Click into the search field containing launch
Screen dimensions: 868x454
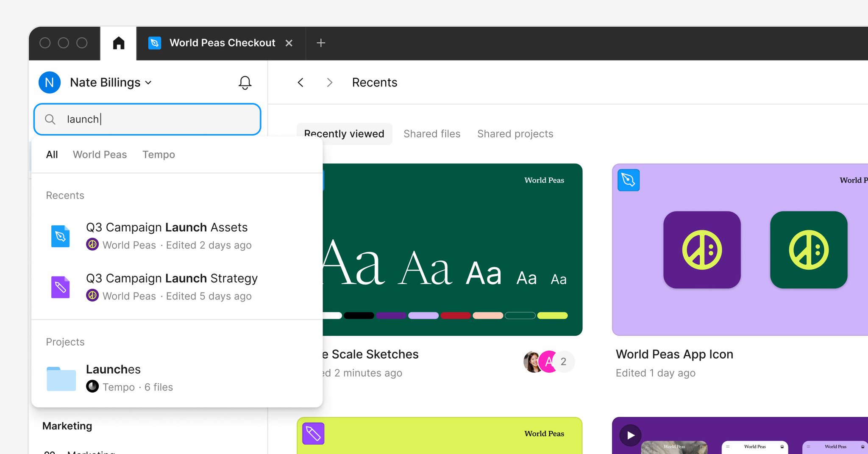pos(147,119)
